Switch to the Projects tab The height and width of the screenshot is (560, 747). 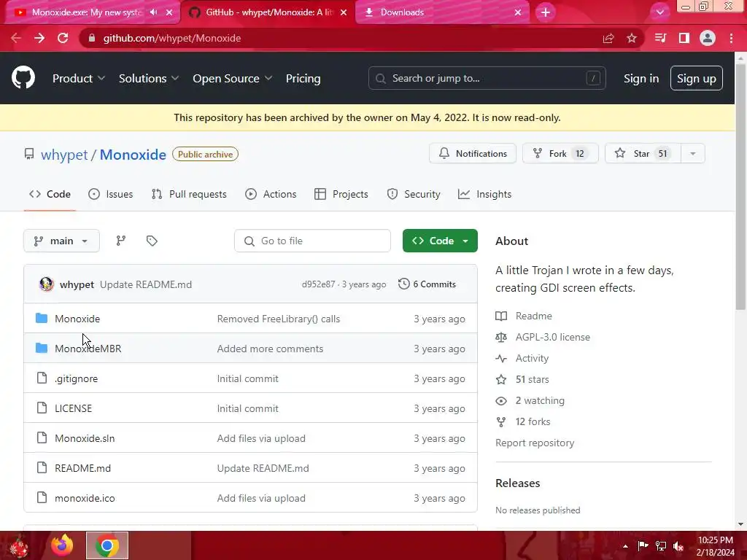point(341,194)
